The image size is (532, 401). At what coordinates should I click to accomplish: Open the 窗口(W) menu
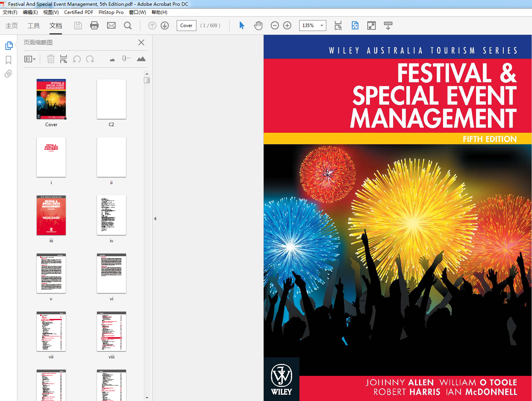click(138, 12)
